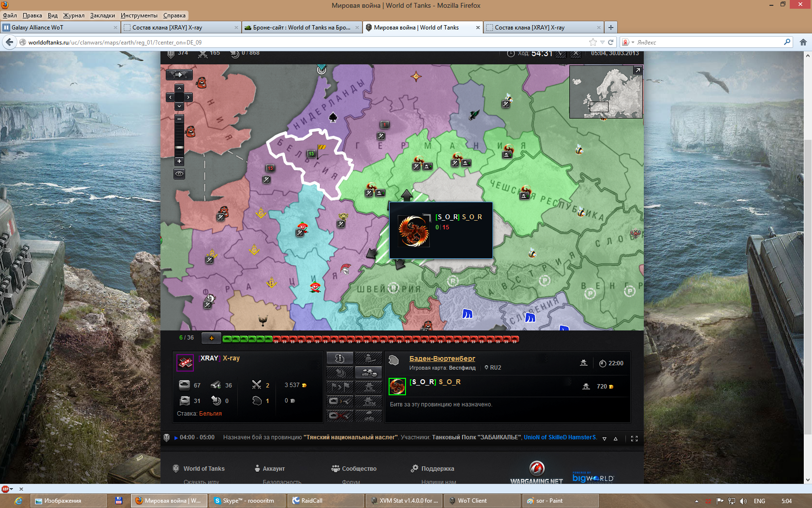
Task: Click the minimap of Europe
Action: click(x=606, y=92)
